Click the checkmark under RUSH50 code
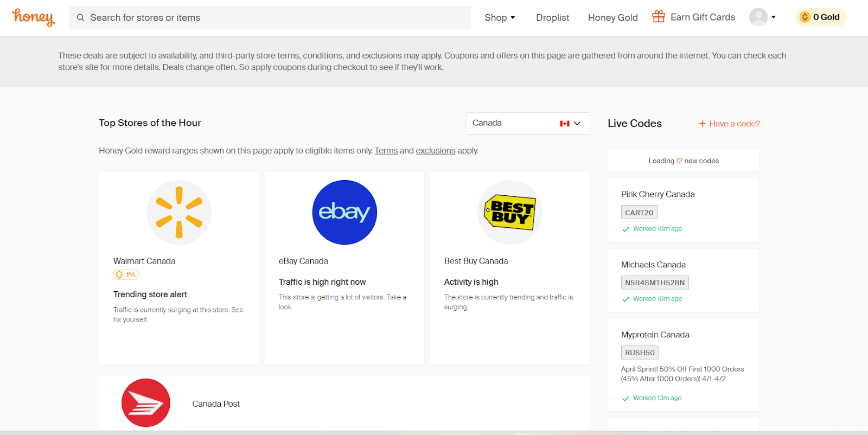 pos(626,399)
